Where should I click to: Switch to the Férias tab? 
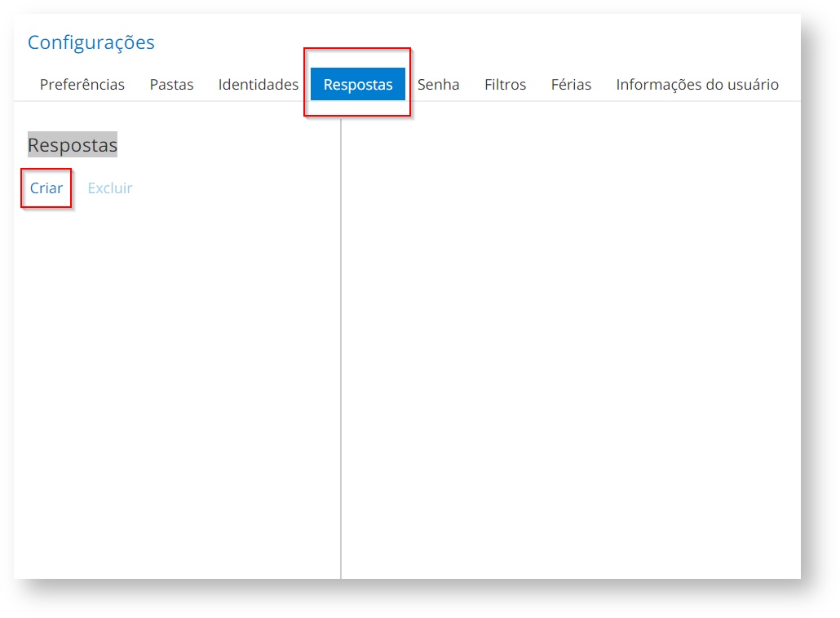571,85
